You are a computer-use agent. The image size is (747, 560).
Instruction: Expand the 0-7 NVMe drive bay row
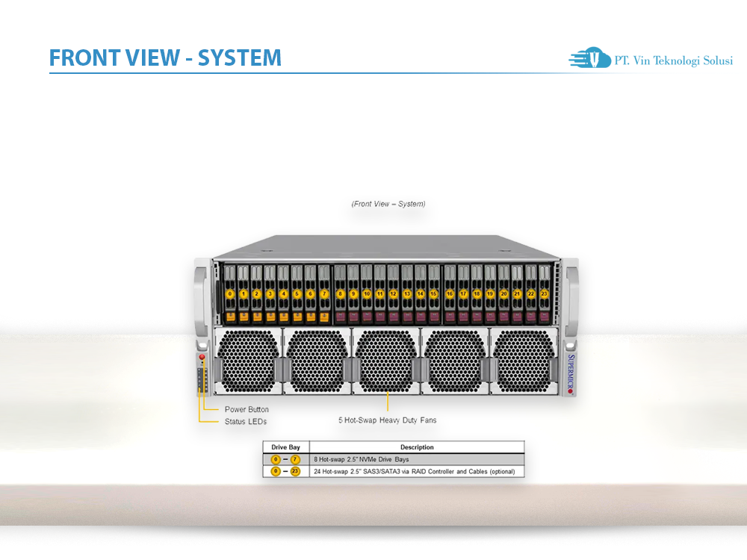[286, 459]
